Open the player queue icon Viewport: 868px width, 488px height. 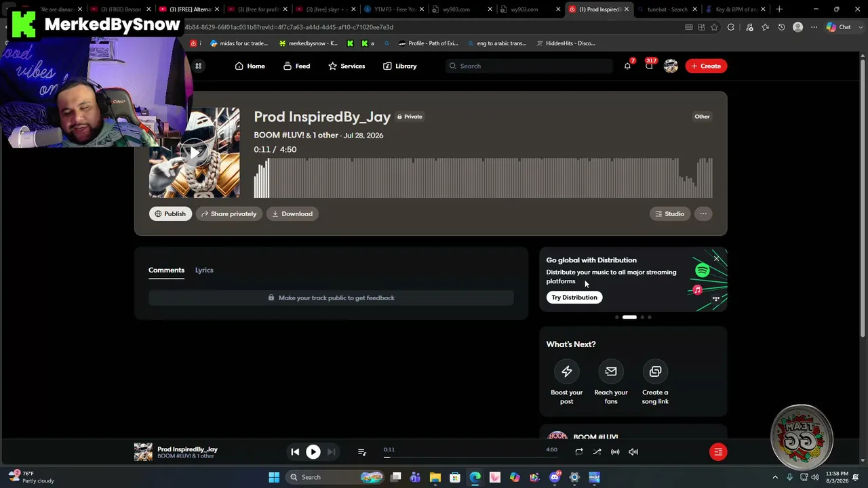[361, 452]
